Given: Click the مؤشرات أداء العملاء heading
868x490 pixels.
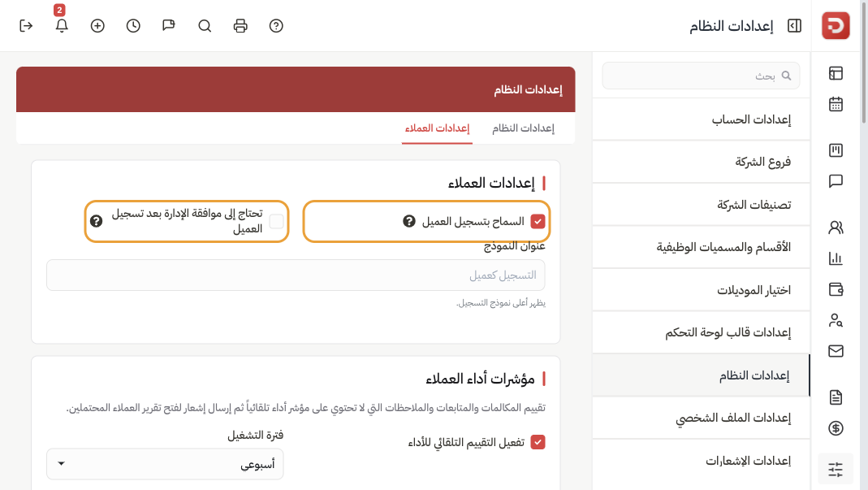Looking at the screenshot, I should point(480,379).
